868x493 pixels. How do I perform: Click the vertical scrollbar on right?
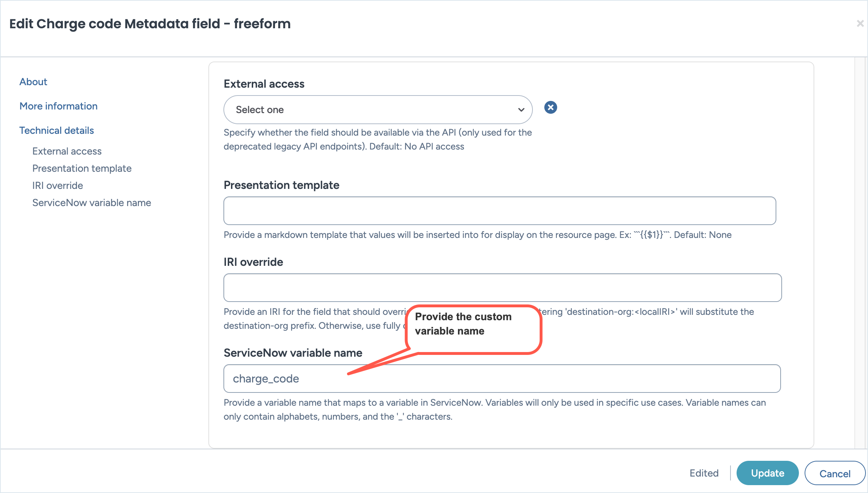[x=860, y=250]
